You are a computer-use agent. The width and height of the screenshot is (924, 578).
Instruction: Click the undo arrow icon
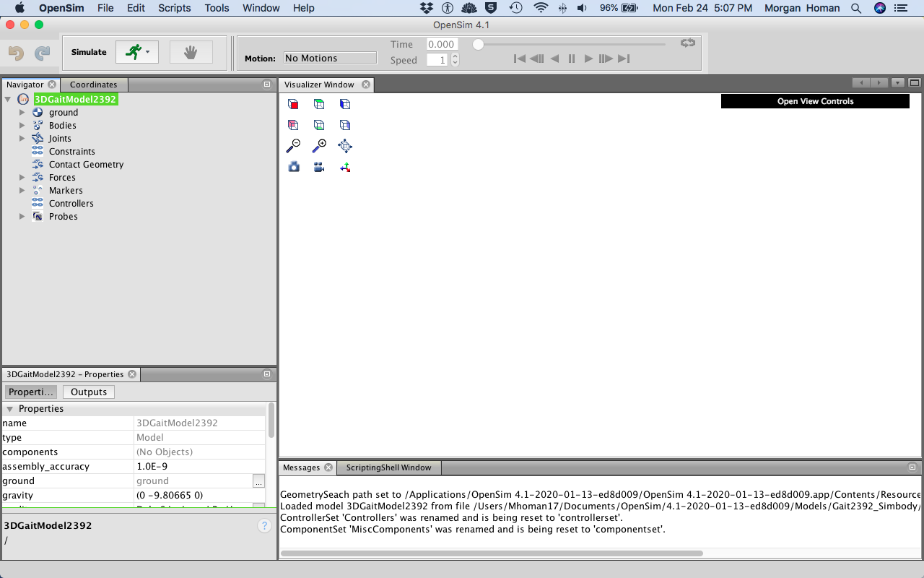point(17,53)
